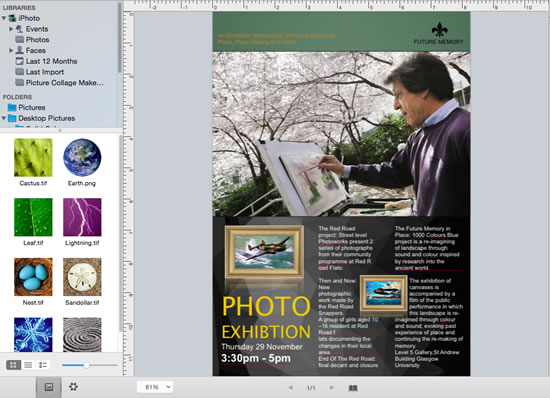This screenshot has width=550, height=398.
Task: Expand the Events item
Action: coord(11,29)
